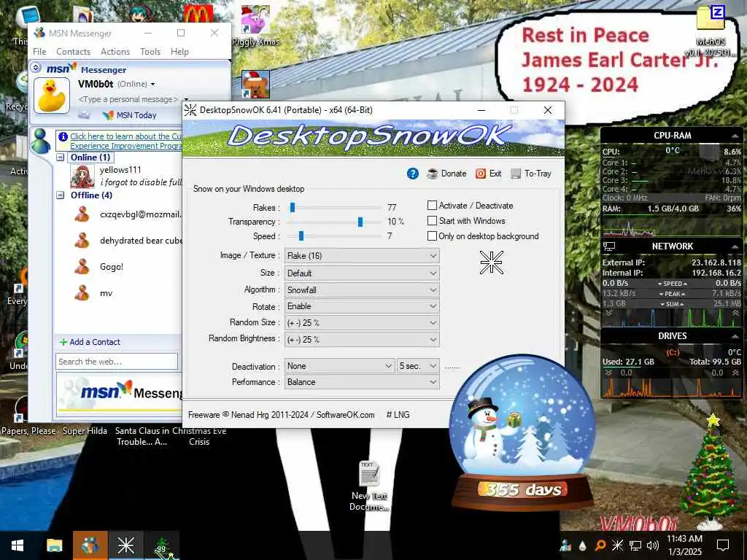The image size is (747, 560).
Task: Collapse the NETWORK widget panel
Action: click(x=735, y=246)
